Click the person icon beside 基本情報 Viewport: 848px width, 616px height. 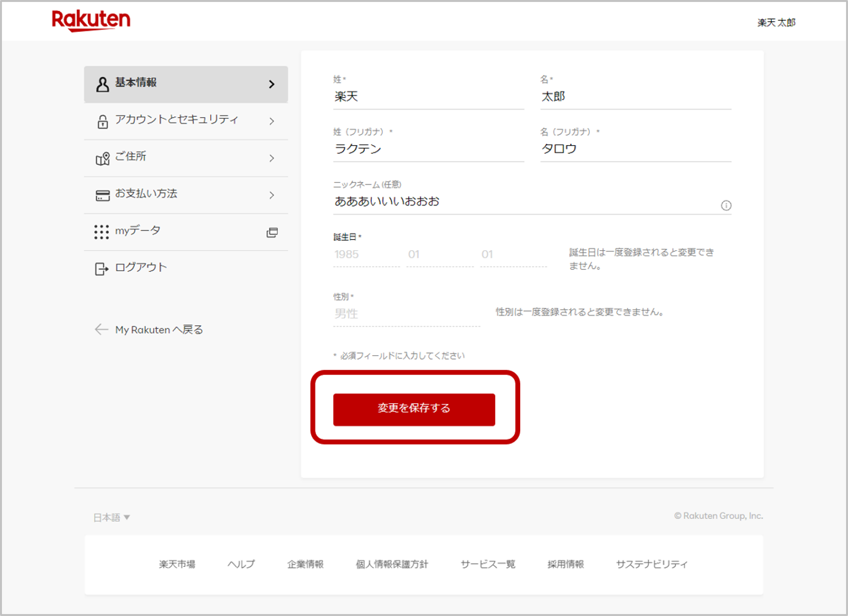[102, 84]
